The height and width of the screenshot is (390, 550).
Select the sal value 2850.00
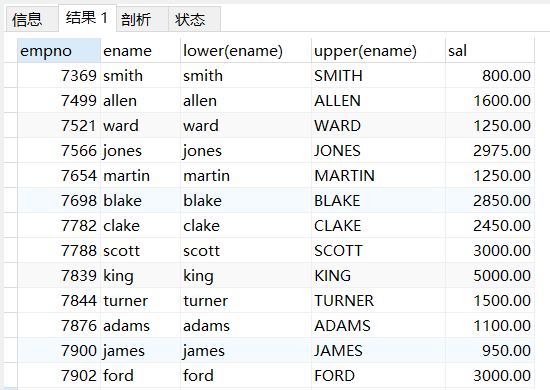click(490, 201)
